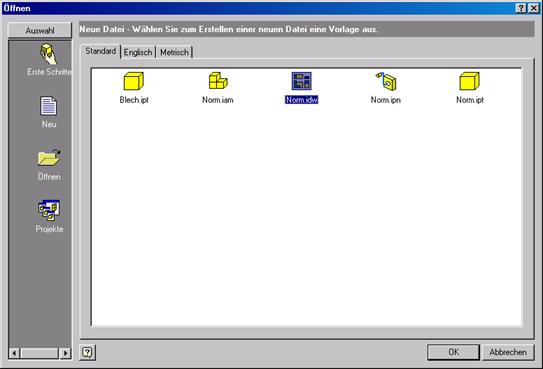543x369 pixels.
Task: Cancel with the Abbrechen button
Action: click(x=508, y=352)
